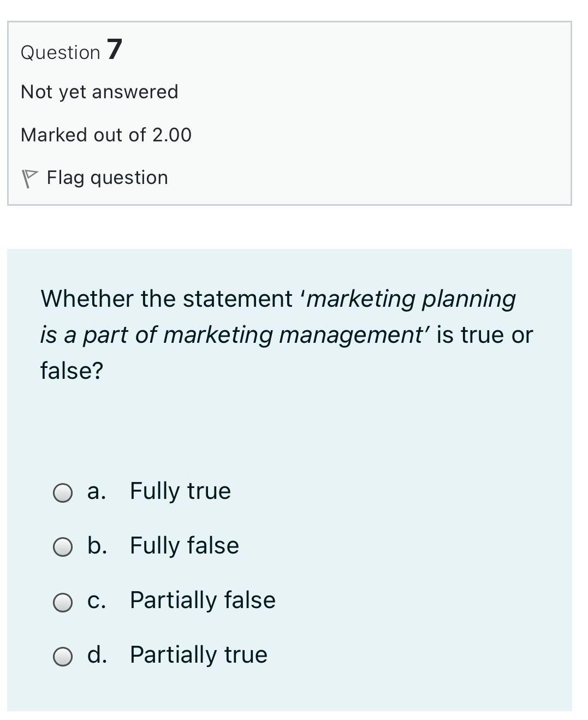Select radio button for option 'Partially false'

click(x=62, y=602)
